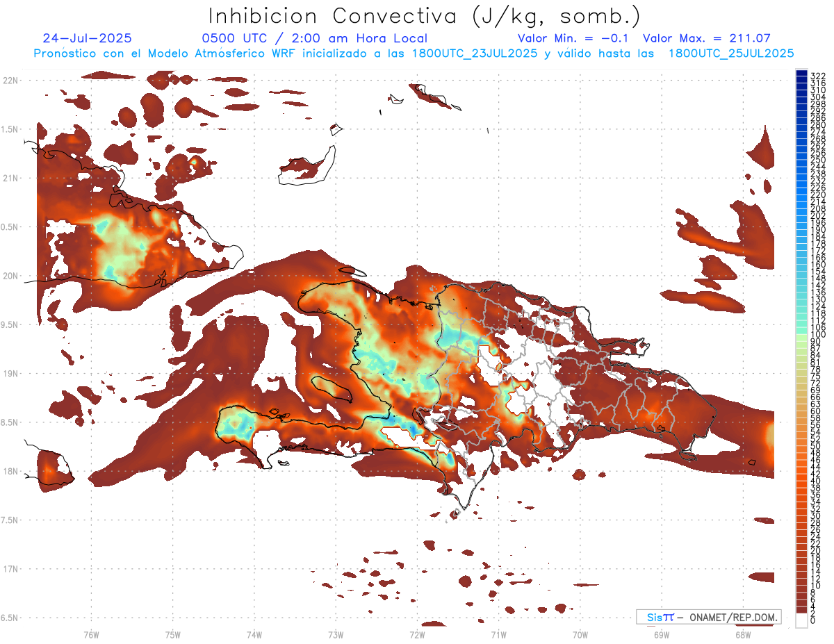This screenshot has height=644, width=834.
Task: Click the '202' legend value
Action: click(817, 216)
